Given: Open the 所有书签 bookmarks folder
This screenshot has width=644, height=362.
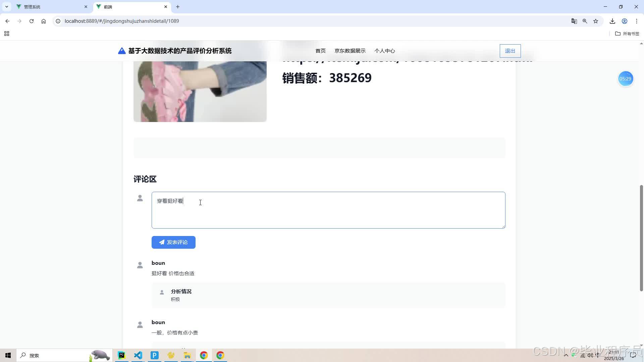Looking at the screenshot, I should coord(627,34).
